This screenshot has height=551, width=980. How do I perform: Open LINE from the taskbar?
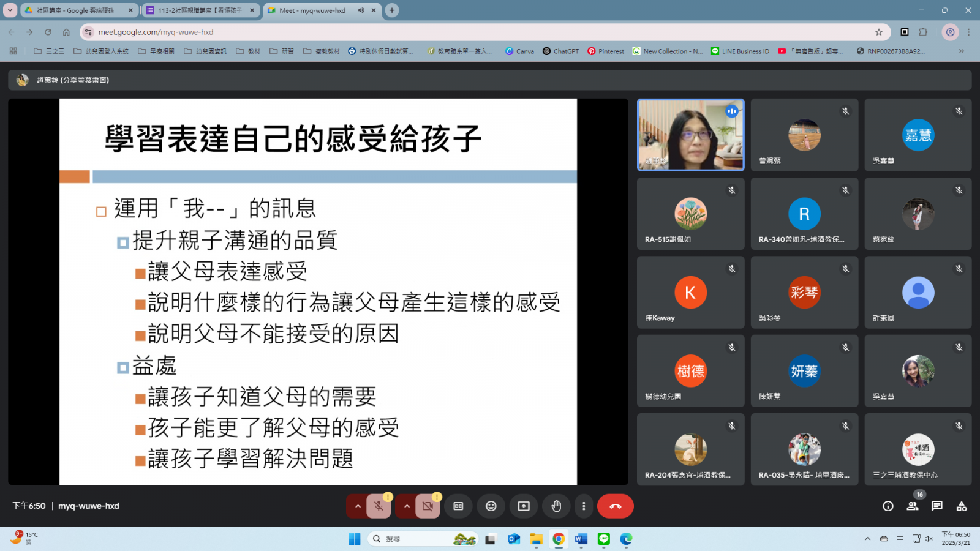pyautogui.click(x=604, y=539)
